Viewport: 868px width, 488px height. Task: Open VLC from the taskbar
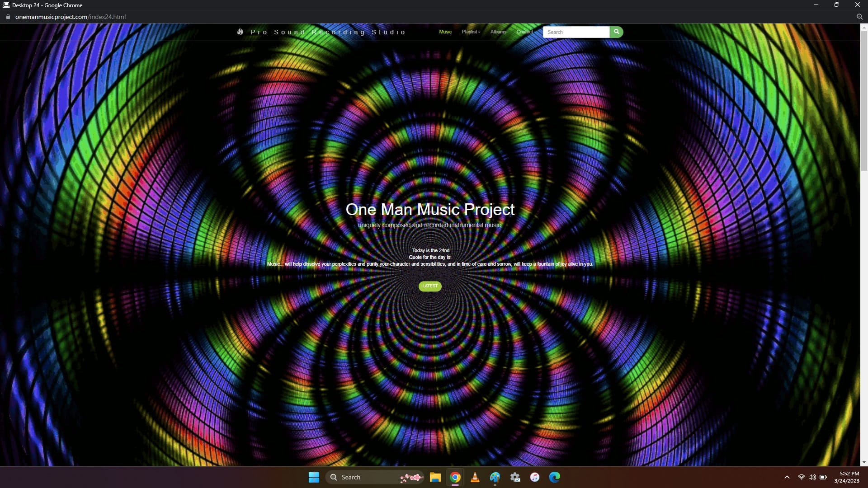[475, 477]
